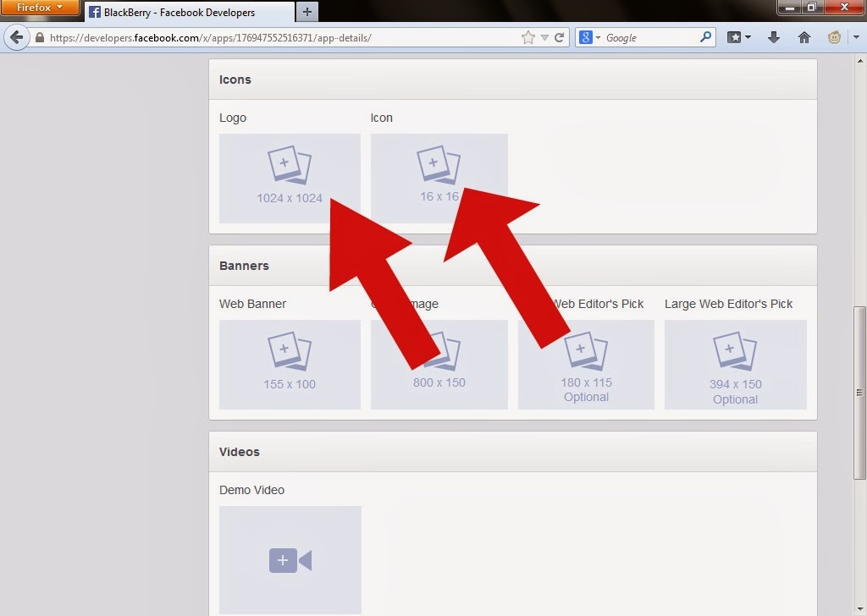Upload the optional Web Editor's Pick image

tap(586, 364)
